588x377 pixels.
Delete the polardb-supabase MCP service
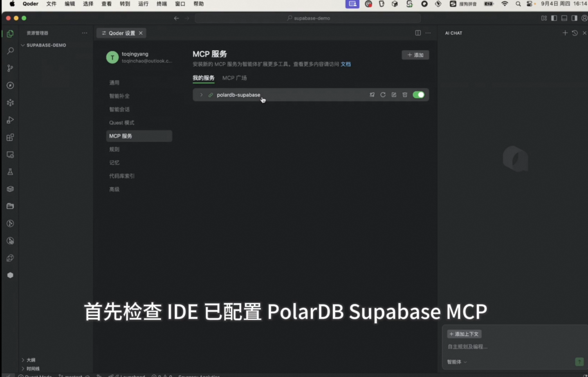405,95
